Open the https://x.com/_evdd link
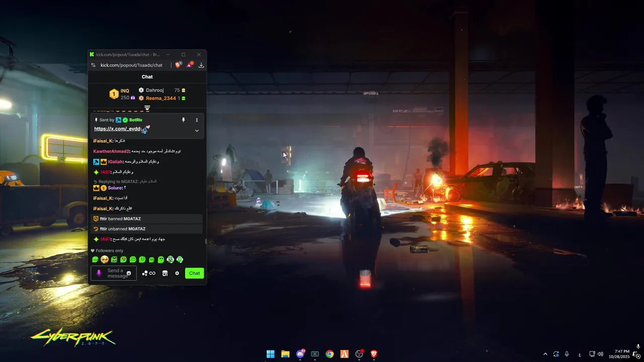Screen dimensions: 644x362 pos(117,129)
